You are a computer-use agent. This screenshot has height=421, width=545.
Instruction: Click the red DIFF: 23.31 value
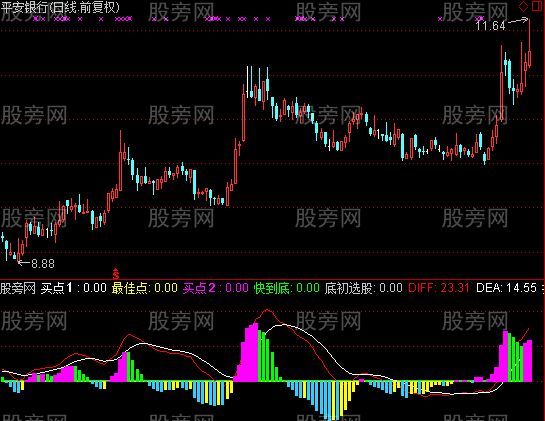[x=439, y=288]
